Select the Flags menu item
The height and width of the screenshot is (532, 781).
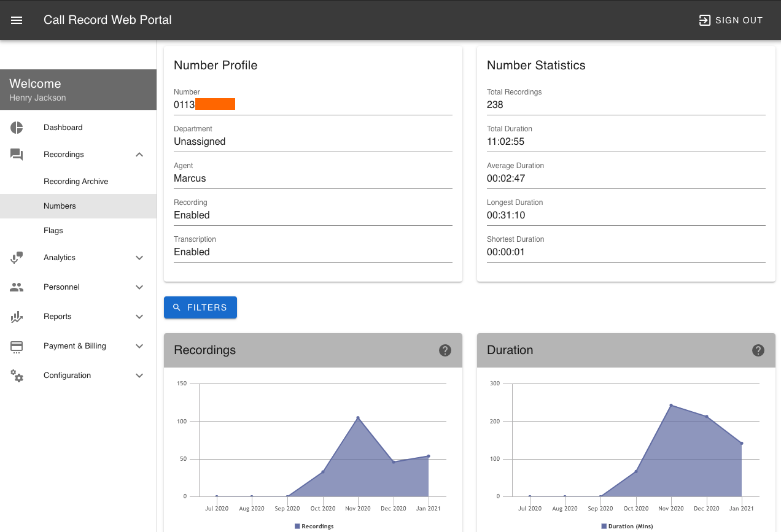pos(53,231)
